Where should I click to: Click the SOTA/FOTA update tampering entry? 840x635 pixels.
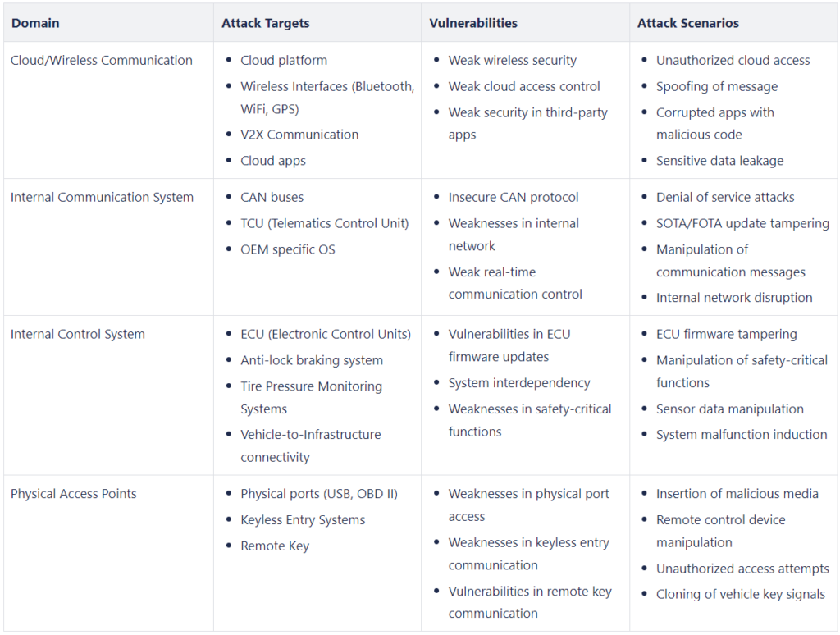pyautogui.click(x=742, y=223)
